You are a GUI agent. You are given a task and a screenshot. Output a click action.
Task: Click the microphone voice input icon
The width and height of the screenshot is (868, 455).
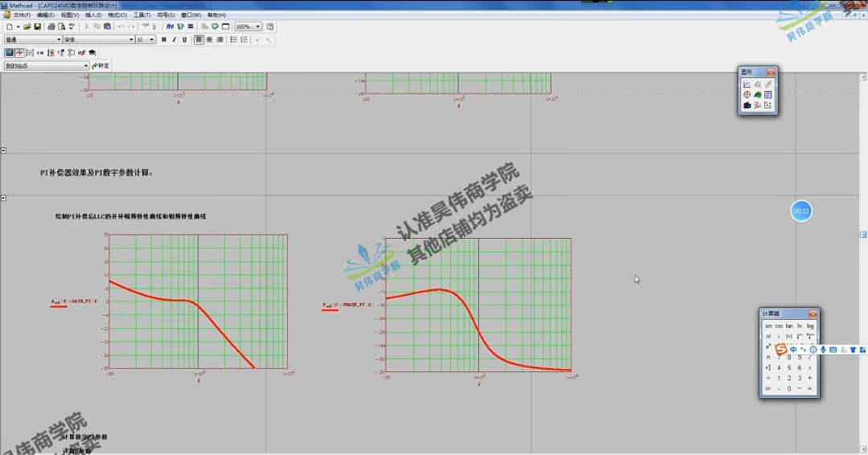[823, 349]
